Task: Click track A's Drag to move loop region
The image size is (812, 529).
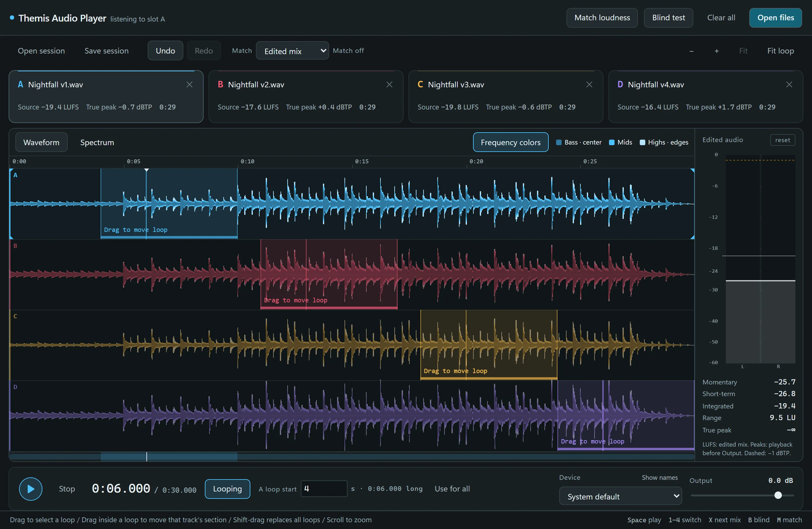Action: coord(169,203)
